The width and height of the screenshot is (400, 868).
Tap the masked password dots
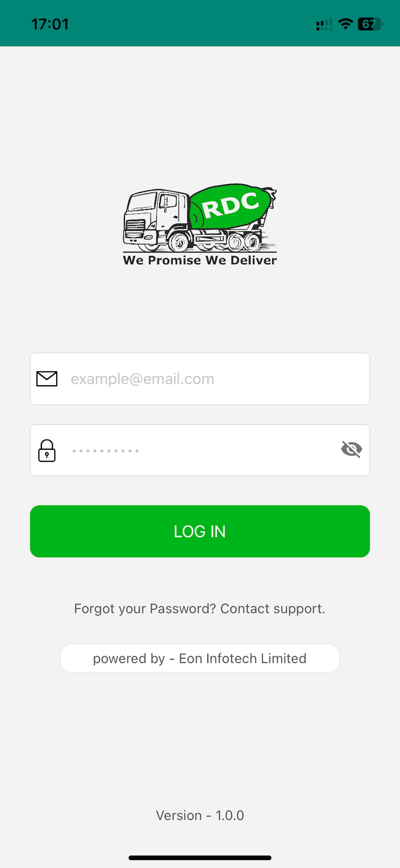point(105,451)
